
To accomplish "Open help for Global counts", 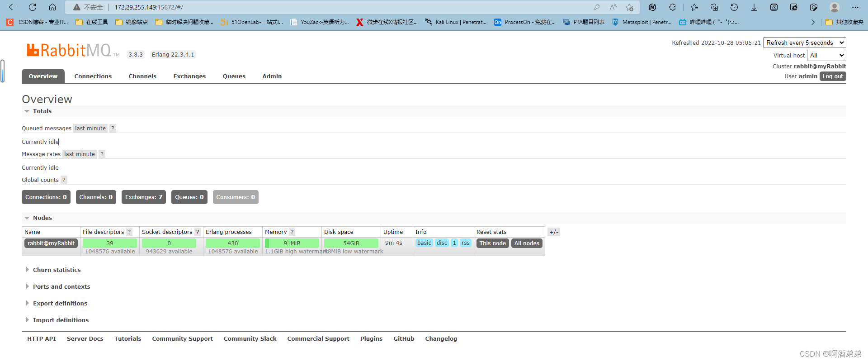I will coord(64,180).
